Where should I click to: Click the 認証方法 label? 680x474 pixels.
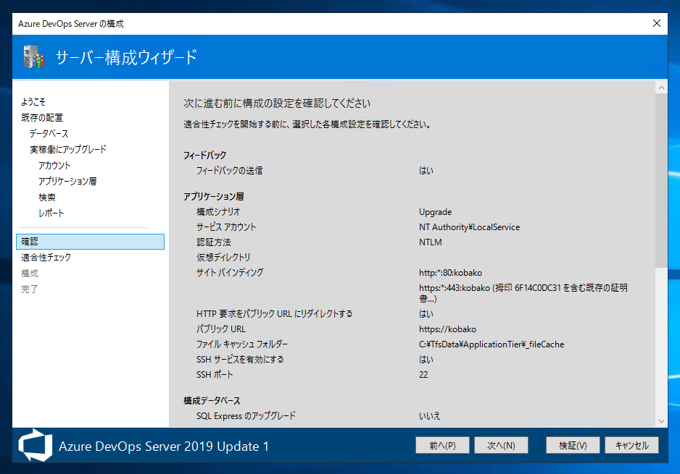point(213,242)
